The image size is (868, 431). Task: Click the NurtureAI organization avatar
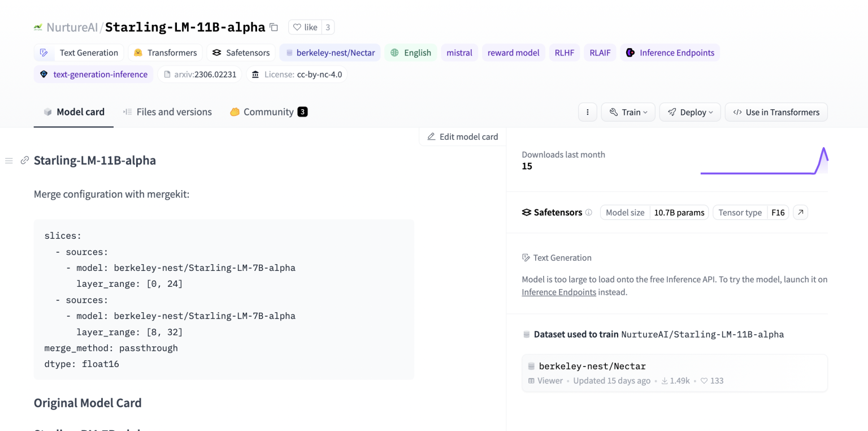point(38,27)
